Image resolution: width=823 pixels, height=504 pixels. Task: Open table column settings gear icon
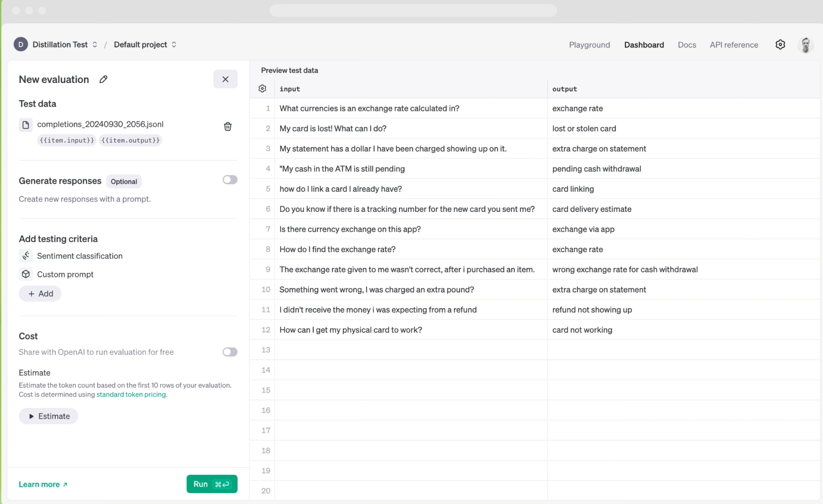[x=262, y=89]
